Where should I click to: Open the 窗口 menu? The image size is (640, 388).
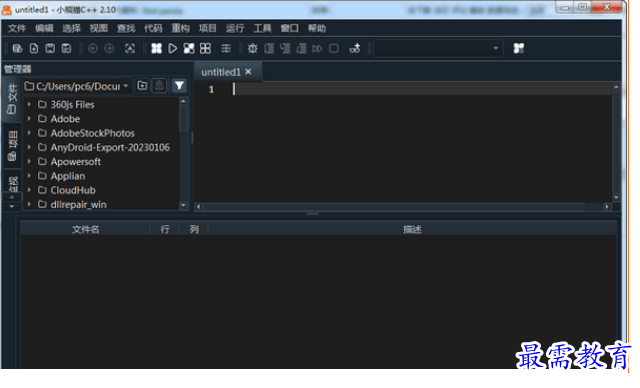tap(289, 28)
